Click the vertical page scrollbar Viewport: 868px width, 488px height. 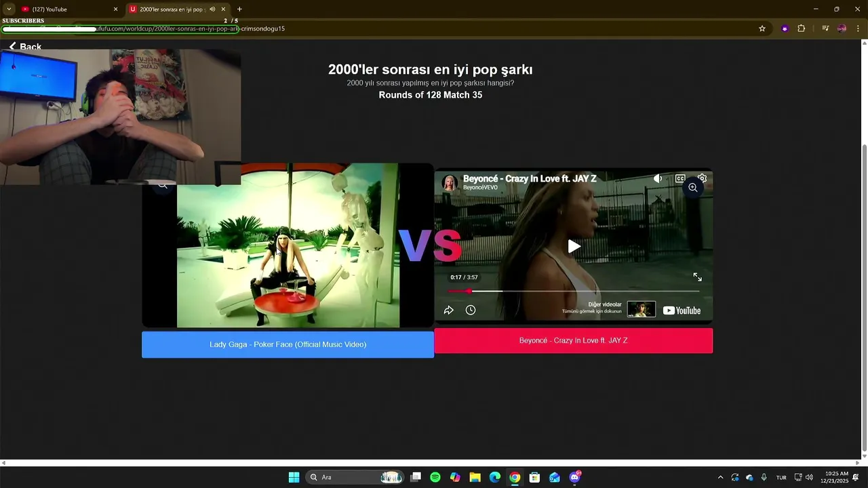pos(864,298)
